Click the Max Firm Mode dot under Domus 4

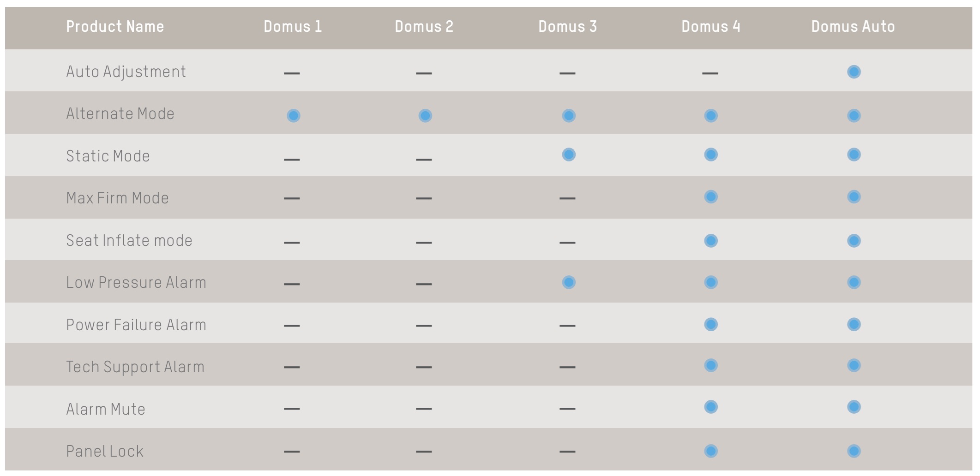click(711, 197)
